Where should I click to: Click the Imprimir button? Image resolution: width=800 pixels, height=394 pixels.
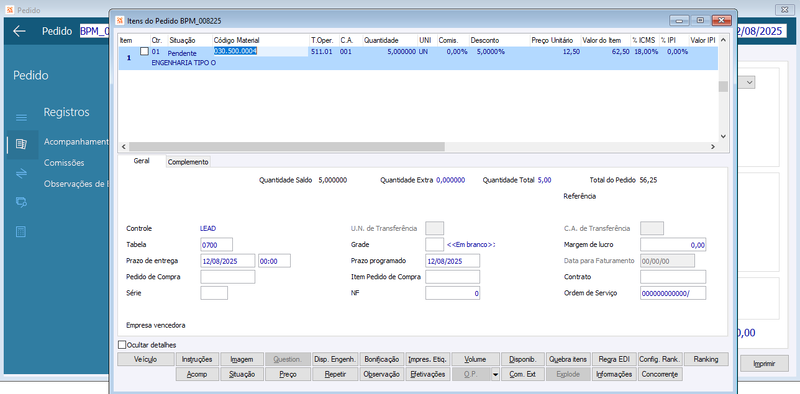pyautogui.click(x=764, y=364)
